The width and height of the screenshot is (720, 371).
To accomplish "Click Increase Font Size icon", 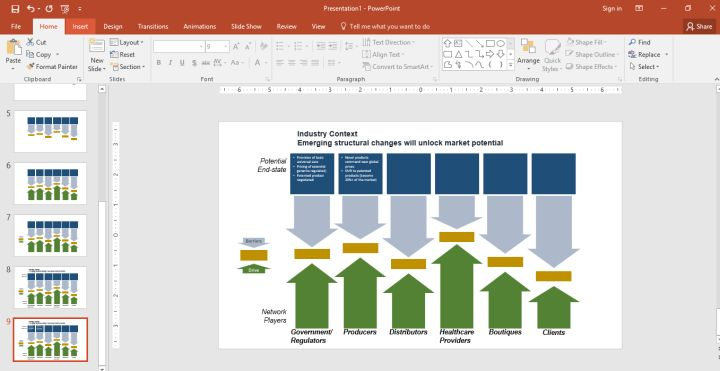I will point(236,46).
